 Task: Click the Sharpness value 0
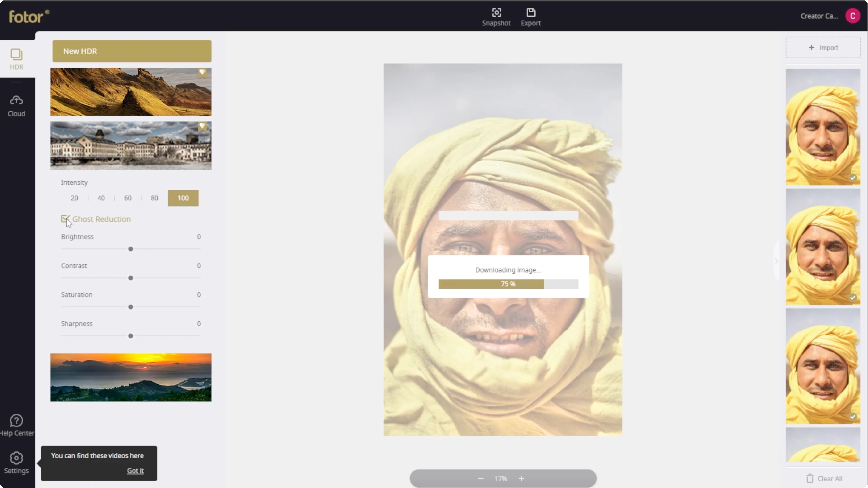(199, 324)
